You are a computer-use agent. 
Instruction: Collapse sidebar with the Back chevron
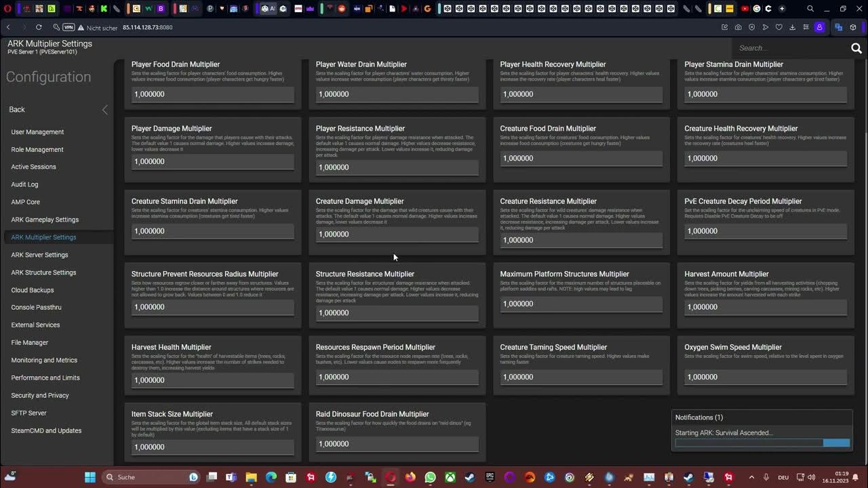pyautogui.click(x=104, y=109)
